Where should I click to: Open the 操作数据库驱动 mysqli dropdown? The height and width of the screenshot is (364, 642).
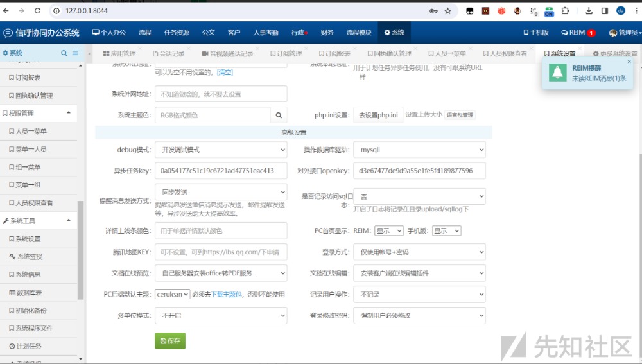point(419,150)
